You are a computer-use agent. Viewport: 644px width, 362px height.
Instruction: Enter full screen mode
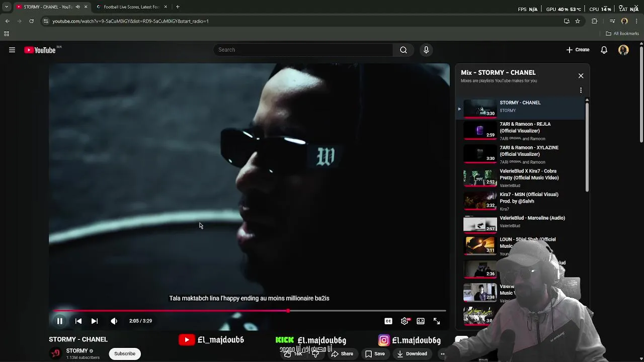[437, 321]
